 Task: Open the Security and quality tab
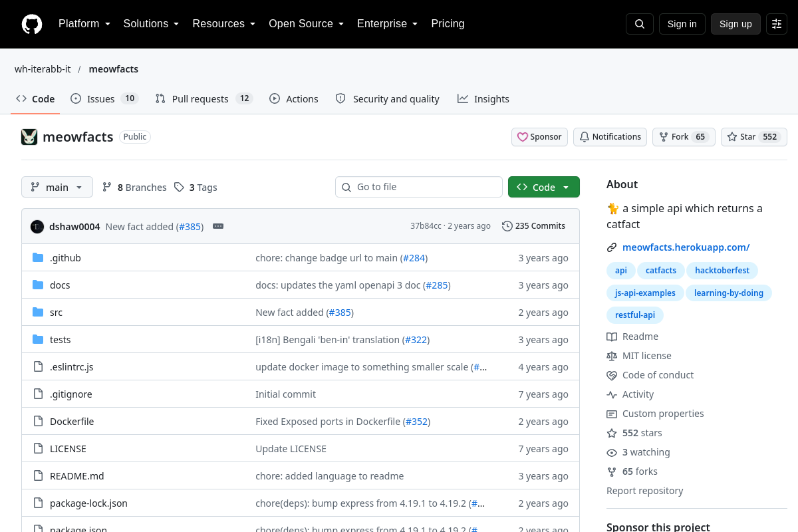[x=388, y=99]
